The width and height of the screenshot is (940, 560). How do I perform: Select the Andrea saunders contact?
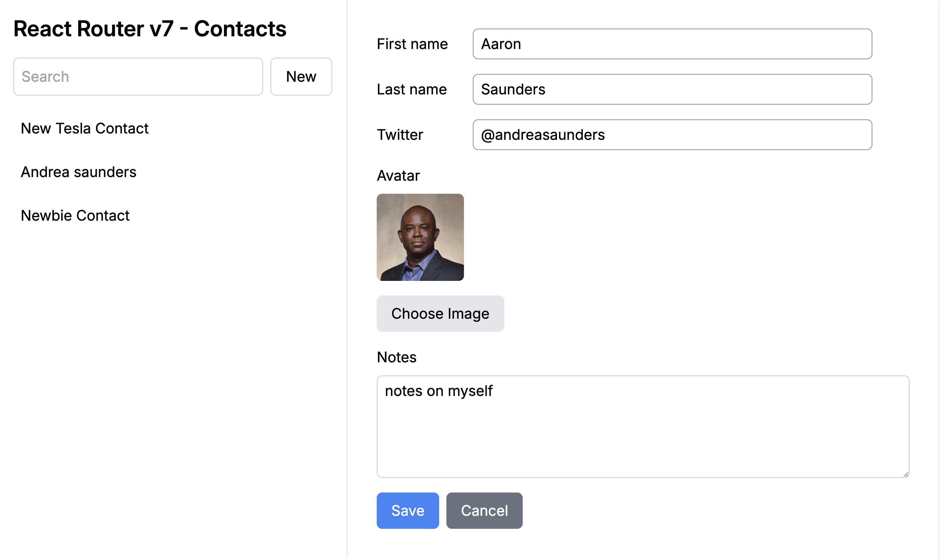click(79, 172)
